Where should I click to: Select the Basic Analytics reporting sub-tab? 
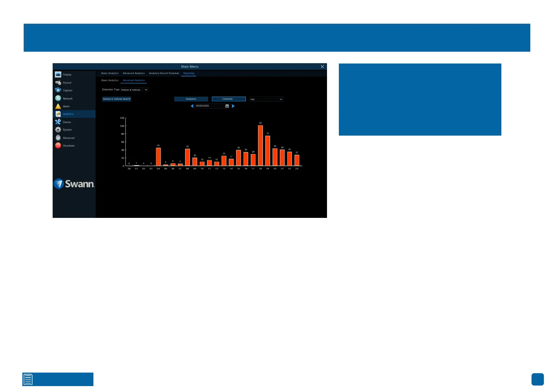[x=110, y=80]
